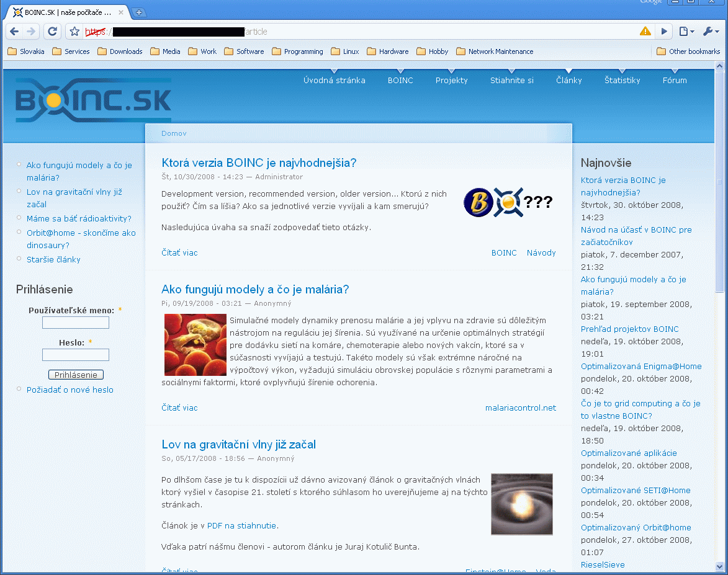Open the Downloads bookmarks folder
This screenshot has width=728, height=575.
pyautogui.click(x=120, y=51)
